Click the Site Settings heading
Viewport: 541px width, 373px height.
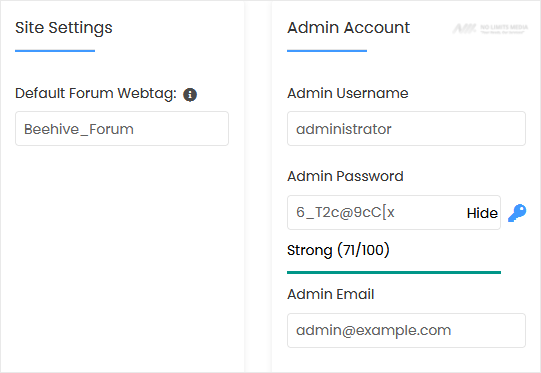coord(64,28)
